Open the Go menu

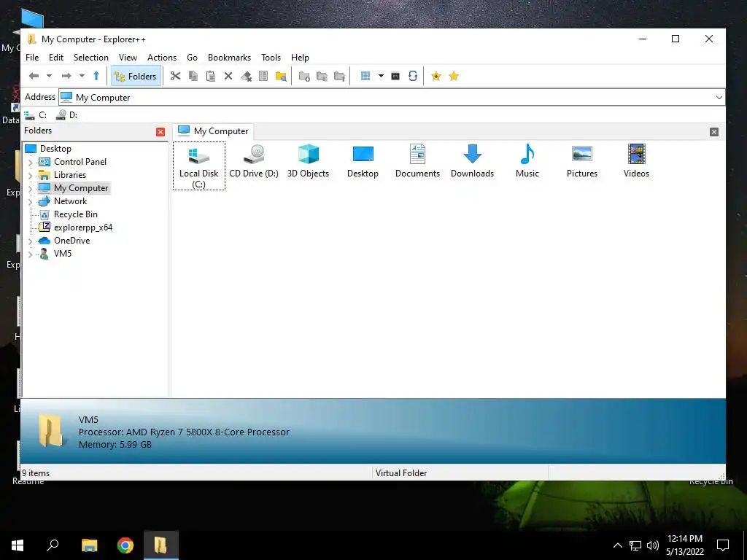[x=192, y=58]
